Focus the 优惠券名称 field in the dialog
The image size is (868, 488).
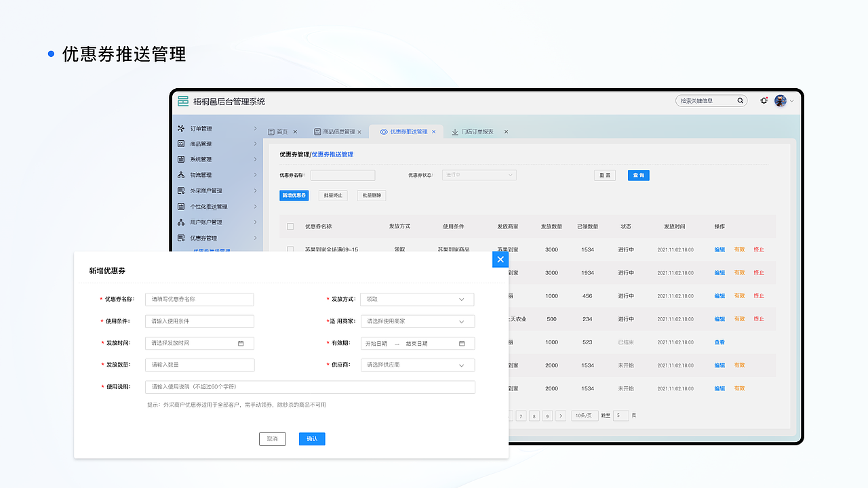point(199,299)
